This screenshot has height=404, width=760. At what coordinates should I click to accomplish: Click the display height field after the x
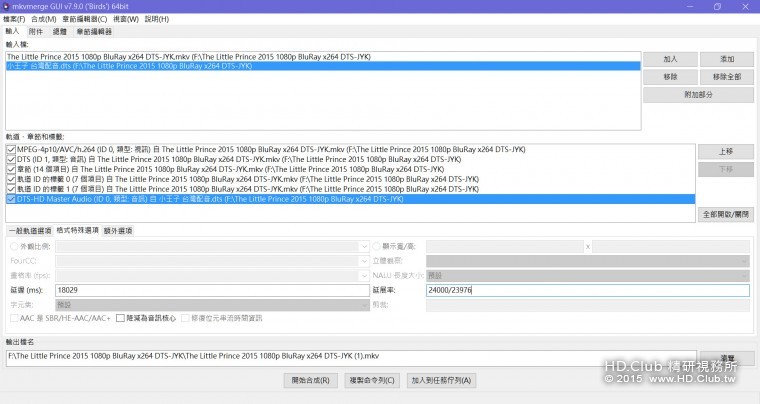[671, 247]
